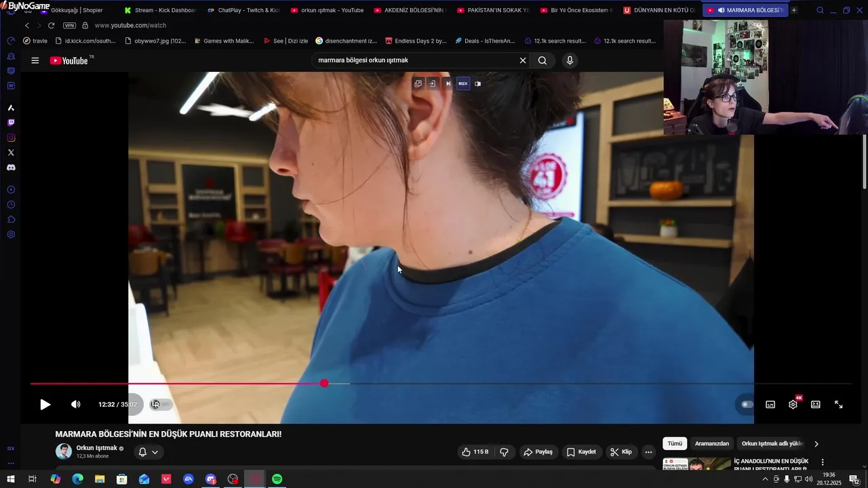Open the 'Endless Days 2 by...' bookmark

coord(416,41)
